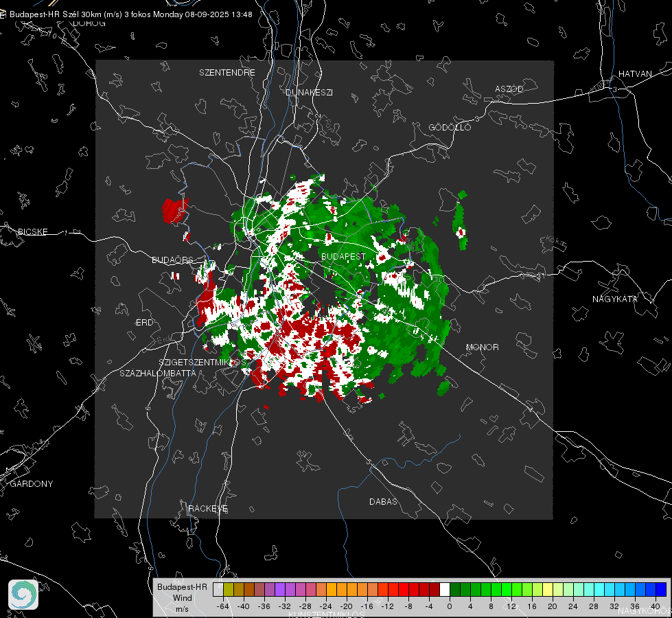Click the -24 legend value
This screenshot has width=672, height=618.
(326, 606)
